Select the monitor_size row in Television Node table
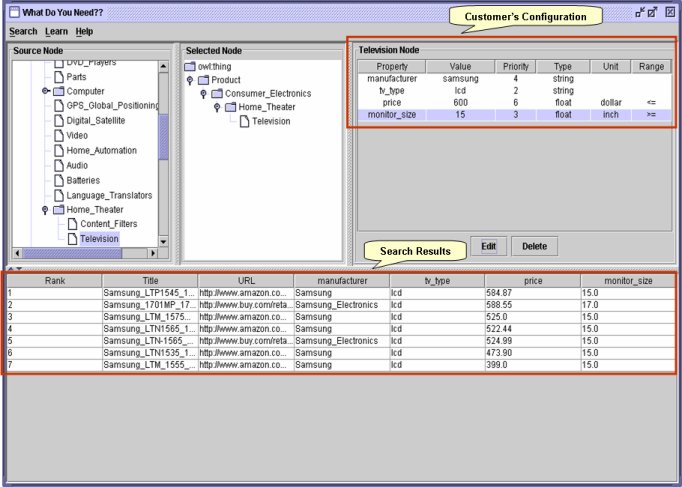This screenshot has width=682, height=487. [510, 116]
